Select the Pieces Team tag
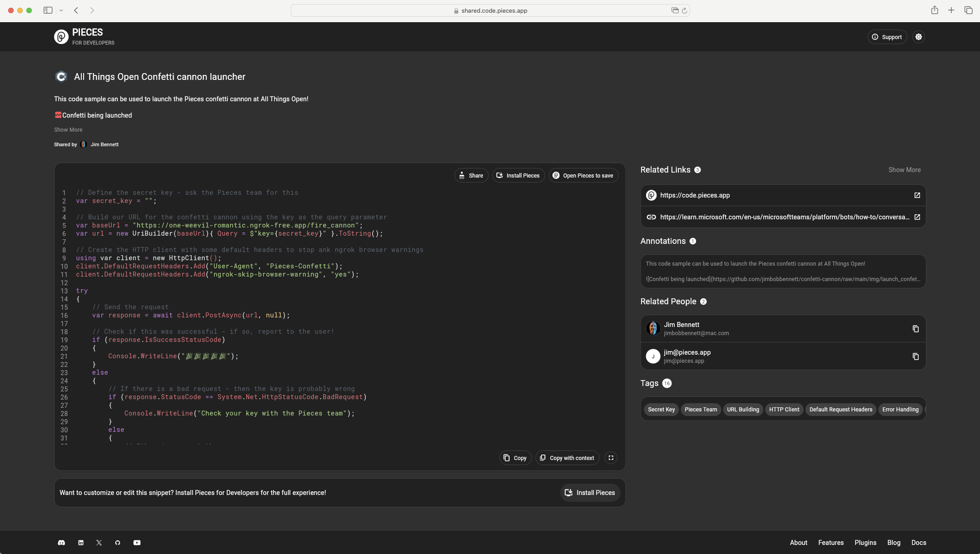 pyautogui.click(x=701, y=410)
